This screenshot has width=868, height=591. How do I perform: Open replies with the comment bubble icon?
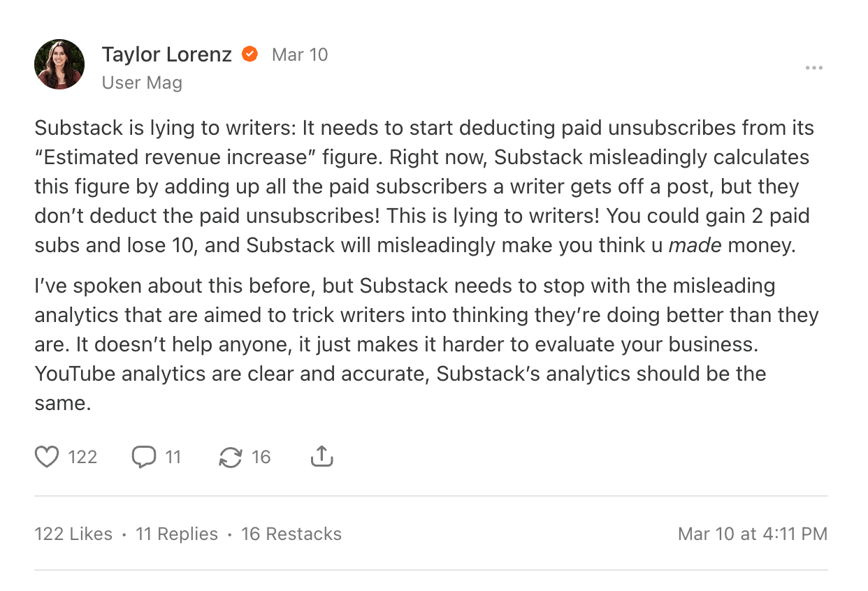tap(144, 457)
